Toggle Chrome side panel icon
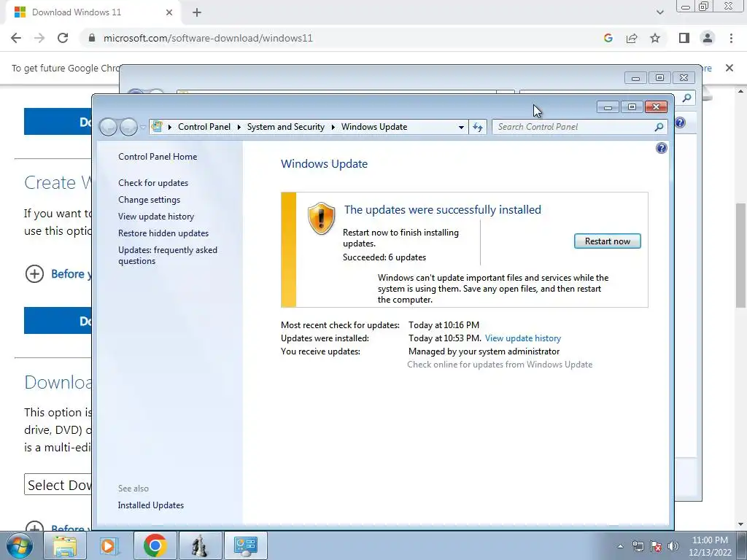Image resolution: width=747 pixels, height=560 pixels. click(684, 38)
